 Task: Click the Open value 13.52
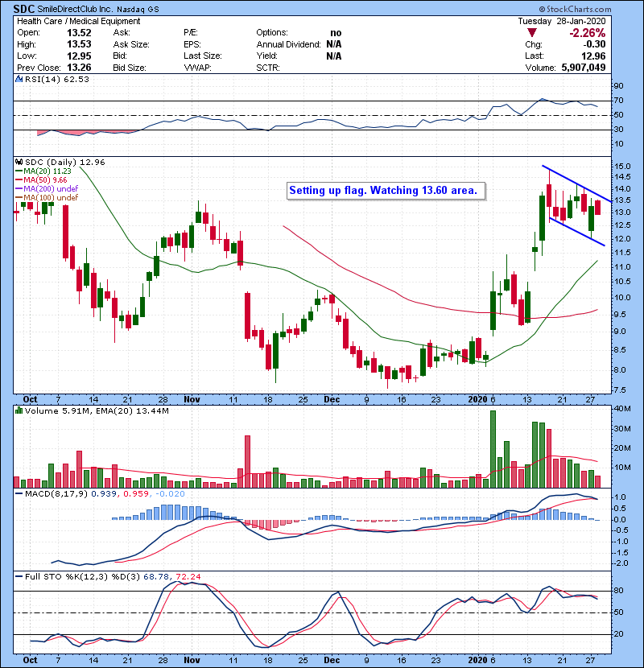[x=79, y=33]
